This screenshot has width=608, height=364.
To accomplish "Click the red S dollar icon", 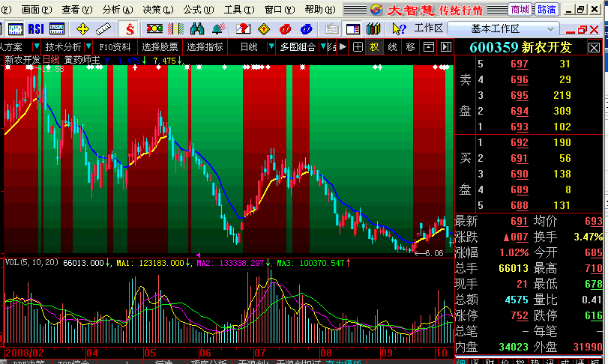I will click(130, 29).
